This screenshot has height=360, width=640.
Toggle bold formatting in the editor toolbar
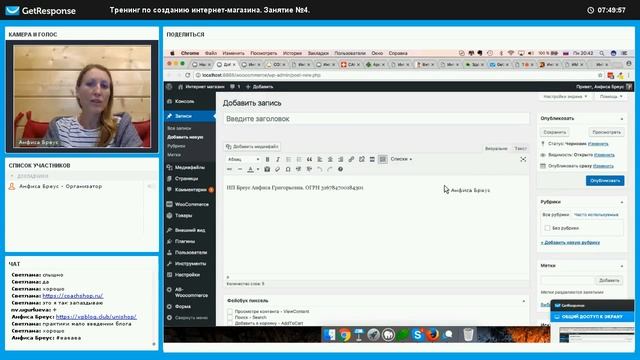click(267, 159)
